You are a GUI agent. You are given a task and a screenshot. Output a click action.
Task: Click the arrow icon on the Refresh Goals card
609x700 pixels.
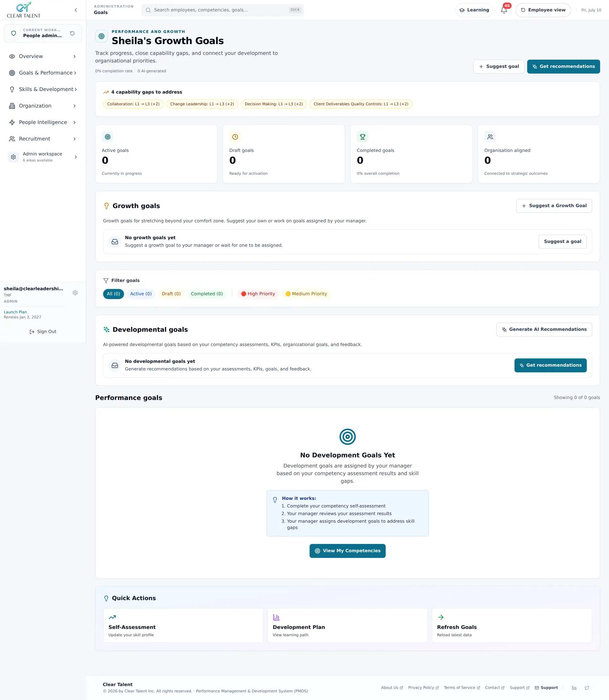pyautogui.click(x=441, y=617)
